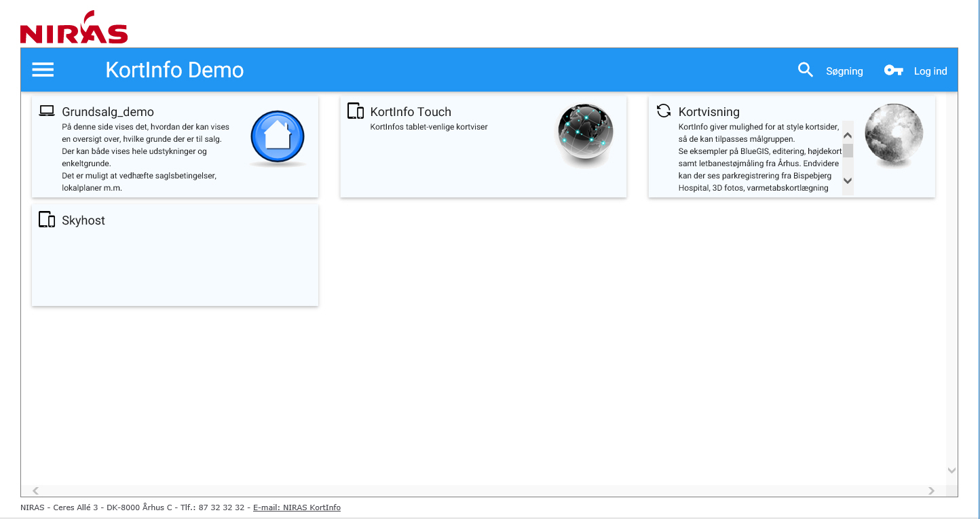This screenshot has height=519, width=980.
Task: Click the KortInfo Demo header title
Action: point(174,70)
